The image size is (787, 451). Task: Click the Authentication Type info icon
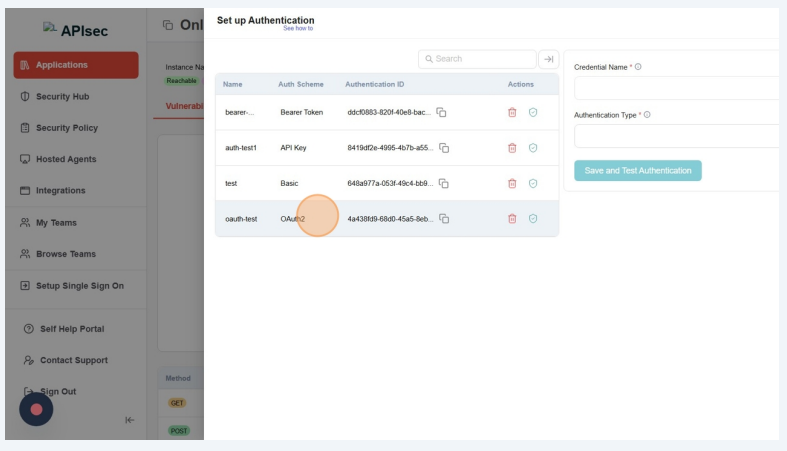(647, 115)
